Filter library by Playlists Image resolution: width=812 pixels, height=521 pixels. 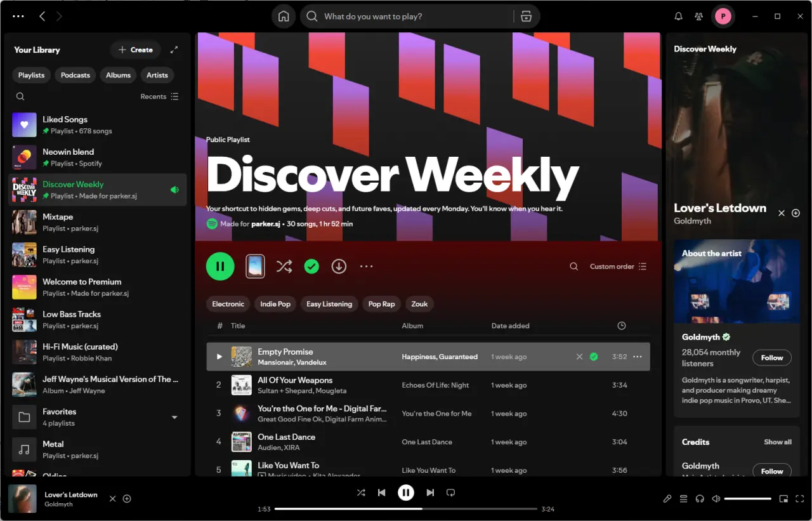[x=31, y=75]
